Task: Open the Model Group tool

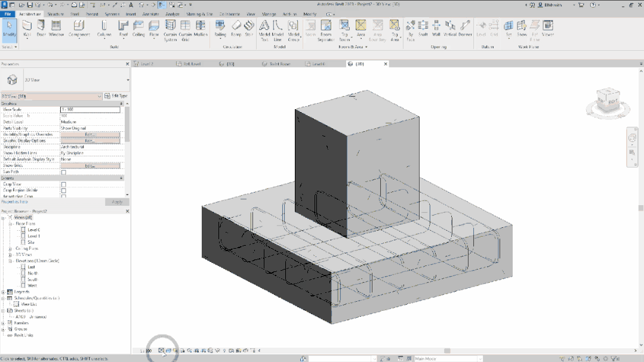Action: tap(293, 31)
